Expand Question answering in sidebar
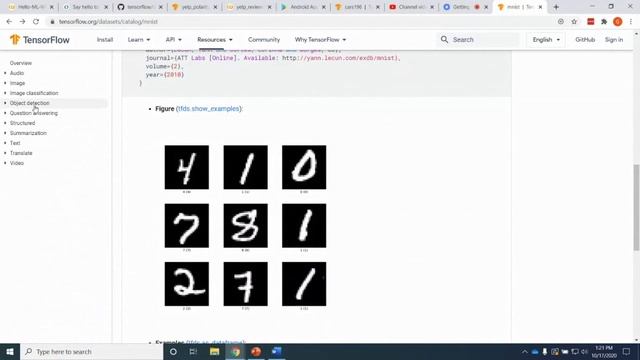 point(33,113)
